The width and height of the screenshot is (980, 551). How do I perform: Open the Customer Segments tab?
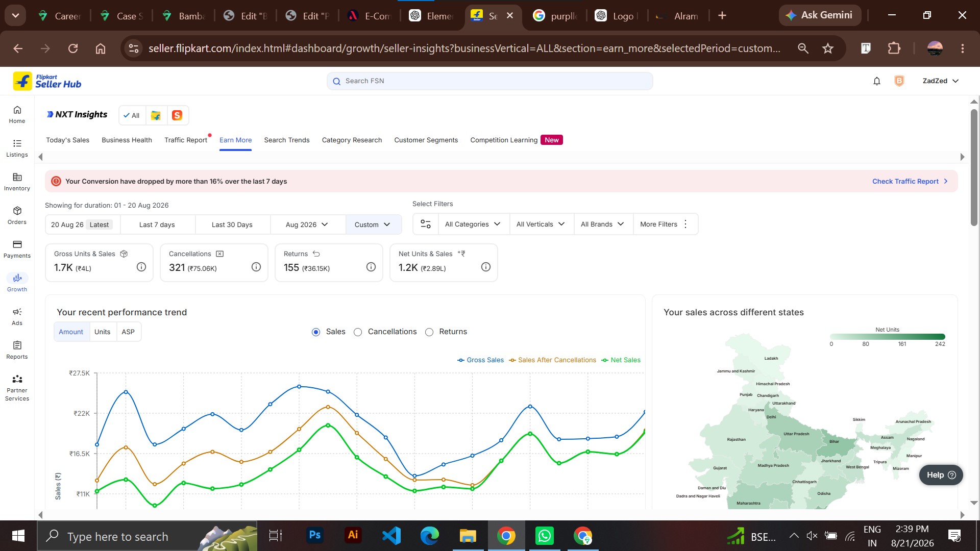(x=426, y=140)
